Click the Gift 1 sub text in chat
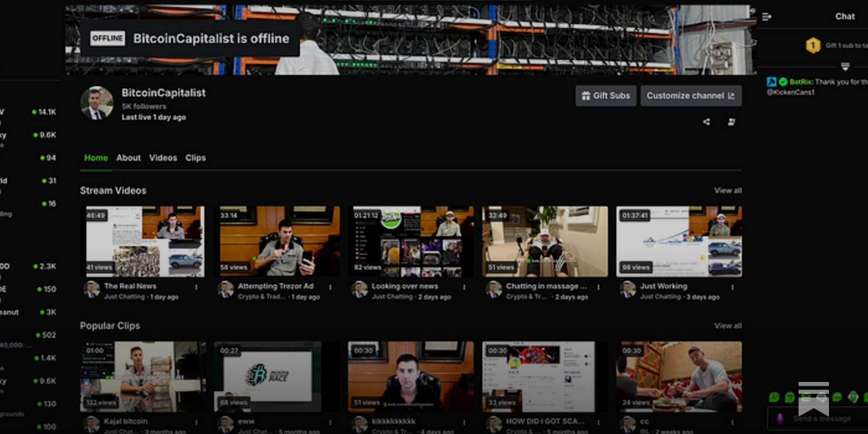Screen dimensions: 868x434 coord(846,46)
